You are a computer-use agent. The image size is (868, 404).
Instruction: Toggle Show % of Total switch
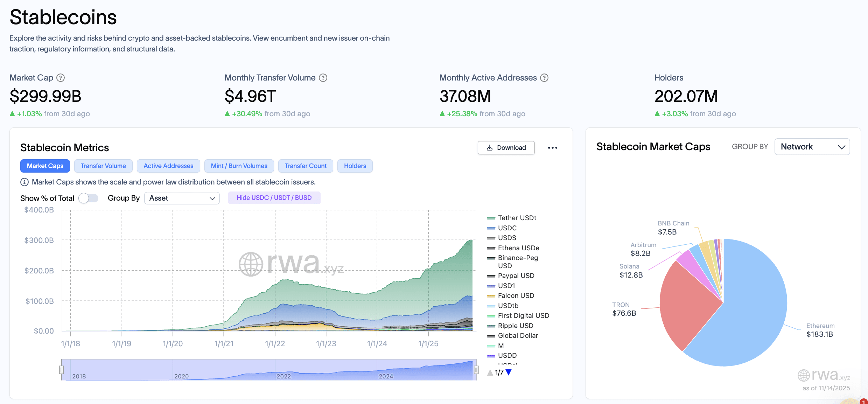point(89,198)
